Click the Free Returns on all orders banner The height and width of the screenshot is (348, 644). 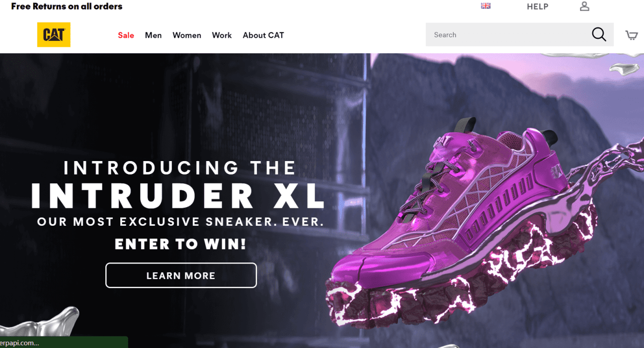click(67, 6)
